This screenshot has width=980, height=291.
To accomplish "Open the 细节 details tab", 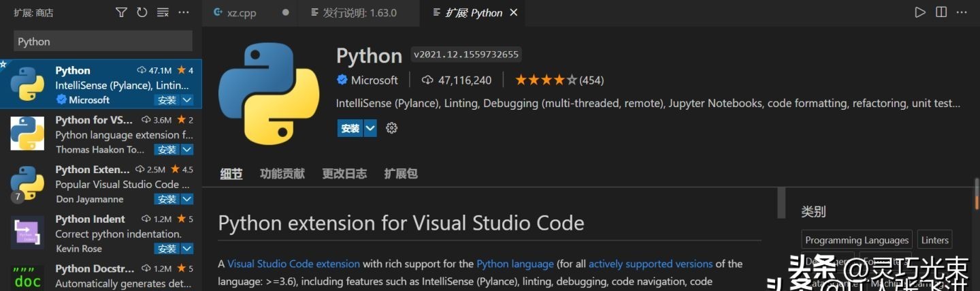I will [x=231, y=174].
